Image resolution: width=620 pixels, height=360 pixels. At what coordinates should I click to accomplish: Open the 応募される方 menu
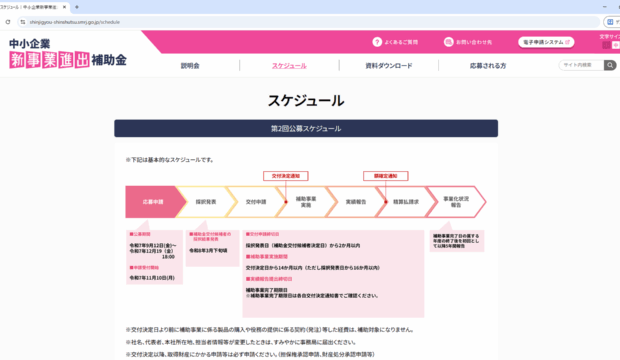pyautogui.click(x=488, y=66)
